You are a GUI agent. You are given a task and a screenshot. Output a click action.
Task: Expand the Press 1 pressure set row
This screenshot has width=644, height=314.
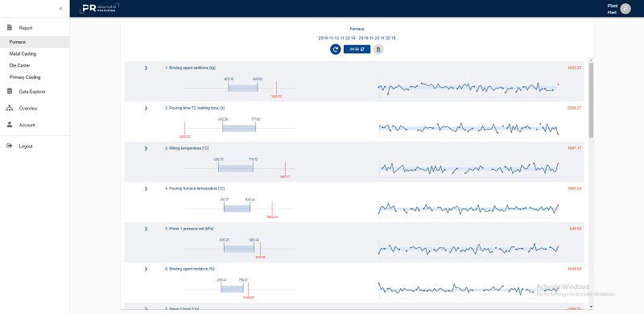pos(146,229)
